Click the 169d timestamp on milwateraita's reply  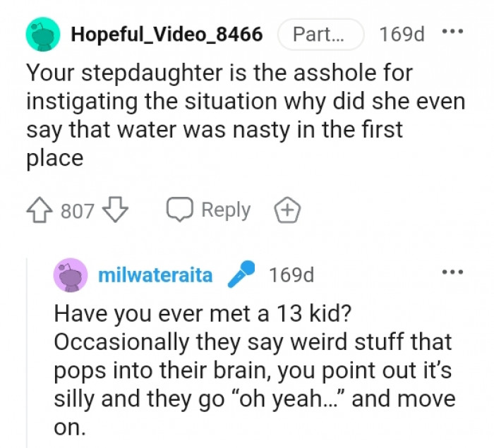tap(291, 275)
